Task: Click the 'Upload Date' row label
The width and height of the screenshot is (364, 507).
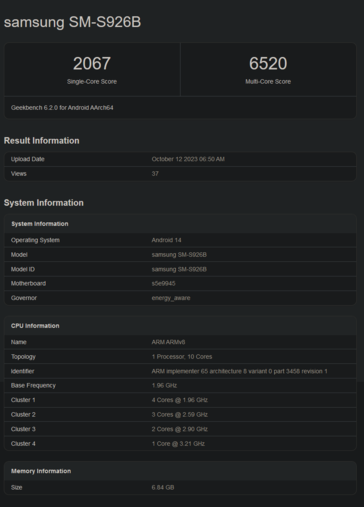Action: point(28,159)
